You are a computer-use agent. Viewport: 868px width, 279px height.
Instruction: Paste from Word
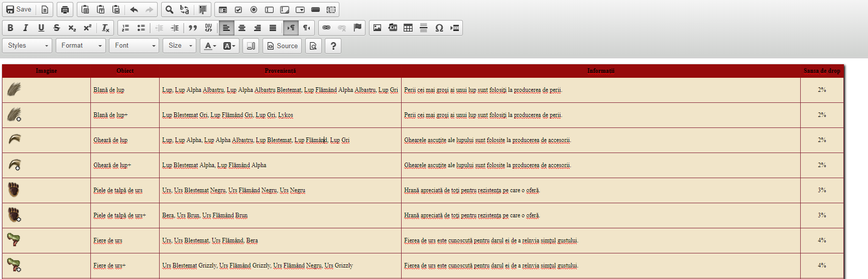point(116,10)
